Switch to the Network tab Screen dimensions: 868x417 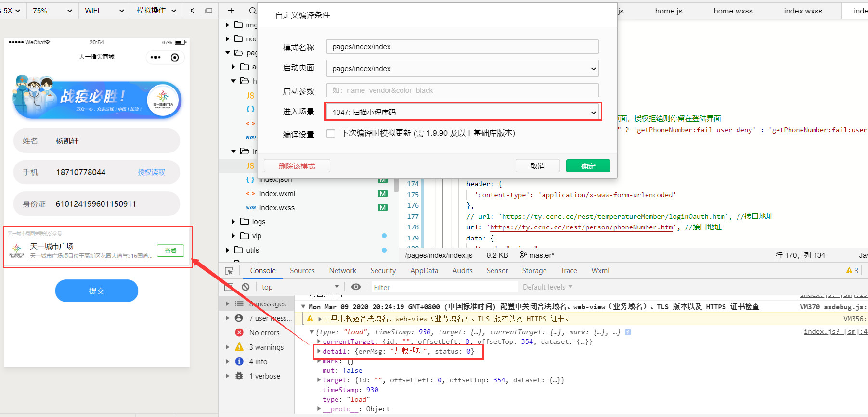[343, 271]
